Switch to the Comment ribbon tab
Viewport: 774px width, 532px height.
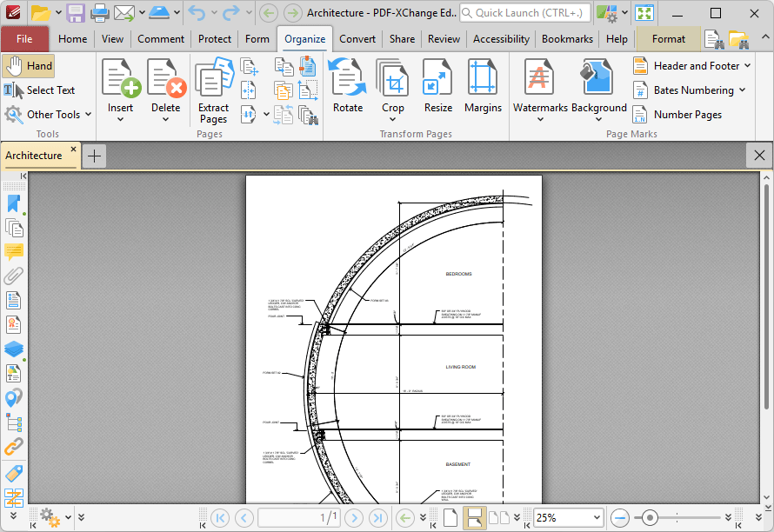pyautogui.click(x=161, y=39)
